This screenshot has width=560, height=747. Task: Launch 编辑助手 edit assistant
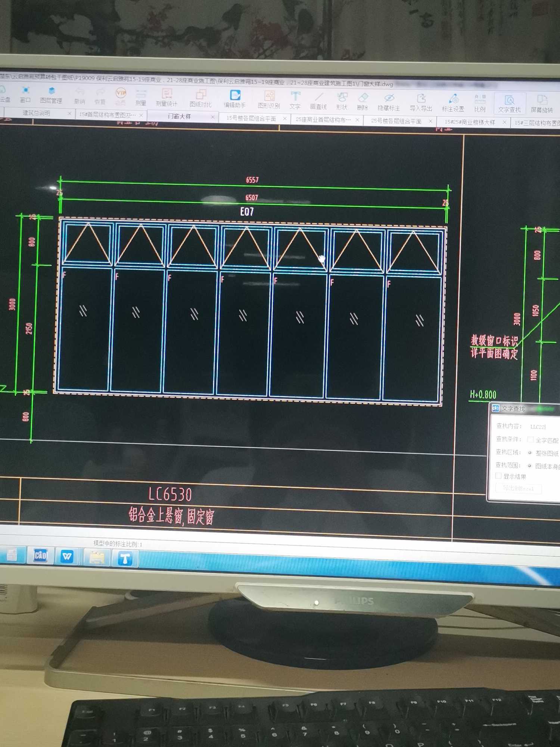click(234, 100)
